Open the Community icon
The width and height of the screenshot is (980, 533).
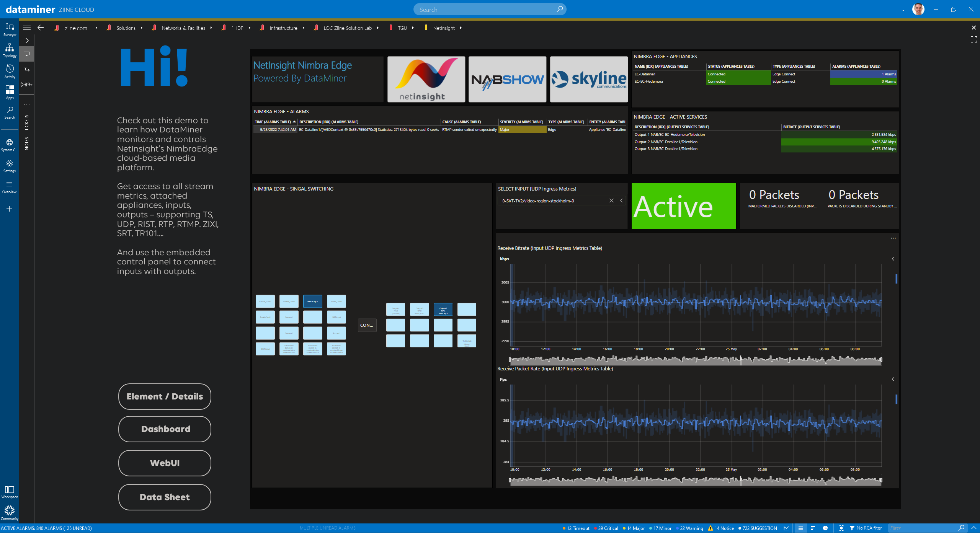point(10,513)
